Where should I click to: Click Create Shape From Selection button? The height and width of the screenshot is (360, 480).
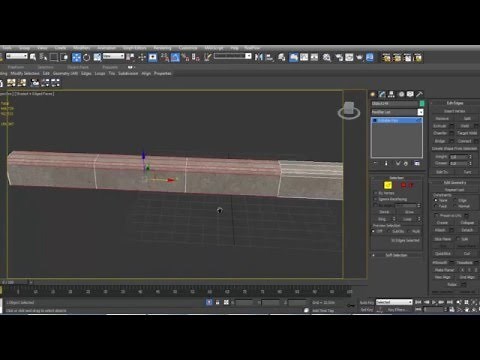click(x=455, y=149)
